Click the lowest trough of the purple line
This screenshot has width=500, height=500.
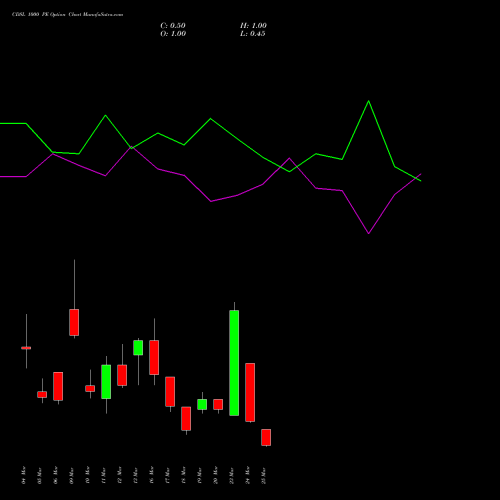[368, 233]
